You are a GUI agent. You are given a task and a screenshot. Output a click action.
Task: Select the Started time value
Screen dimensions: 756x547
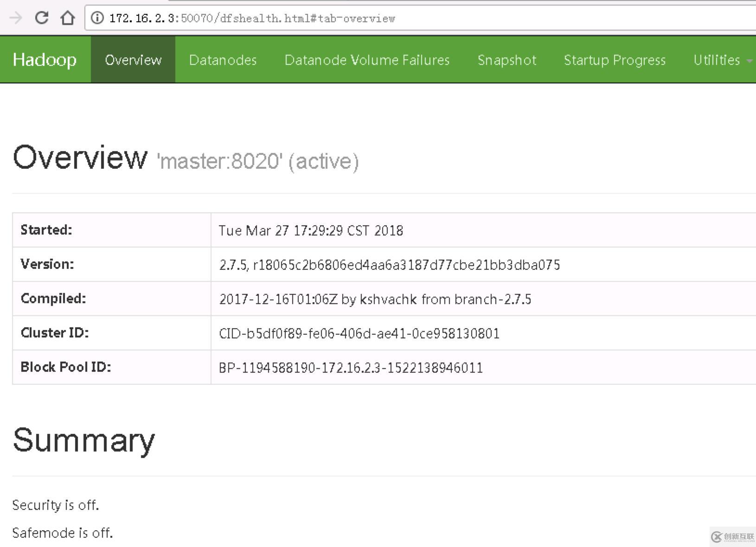[311, 230]
